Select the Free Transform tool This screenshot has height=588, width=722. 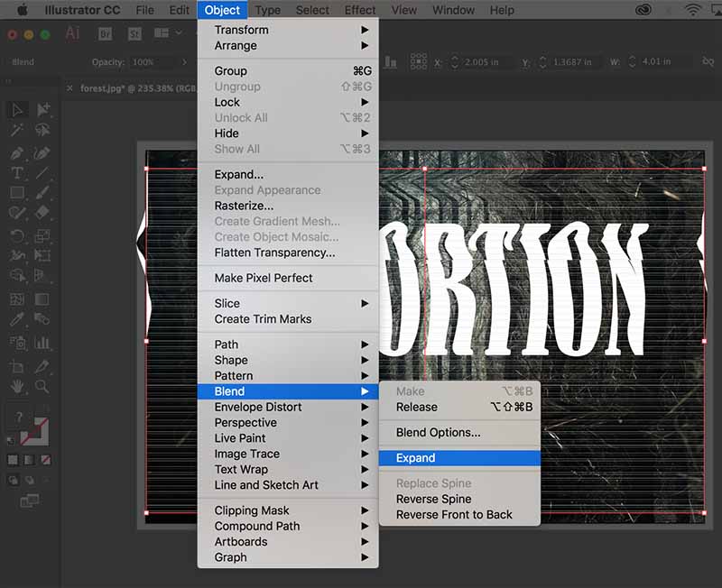42,255
